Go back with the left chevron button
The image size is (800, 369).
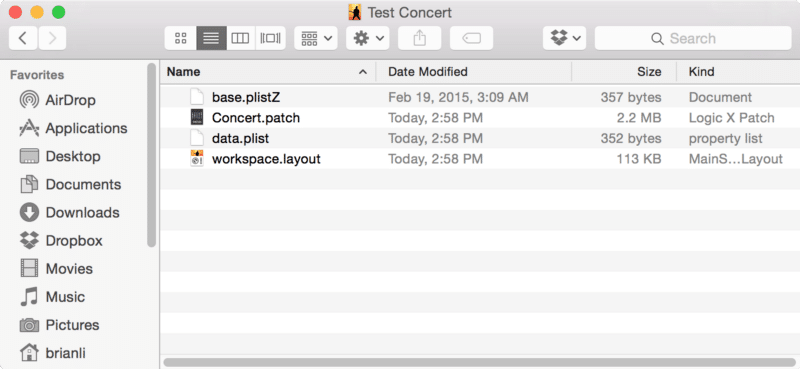pyautogui.click(x=23, y=38)
